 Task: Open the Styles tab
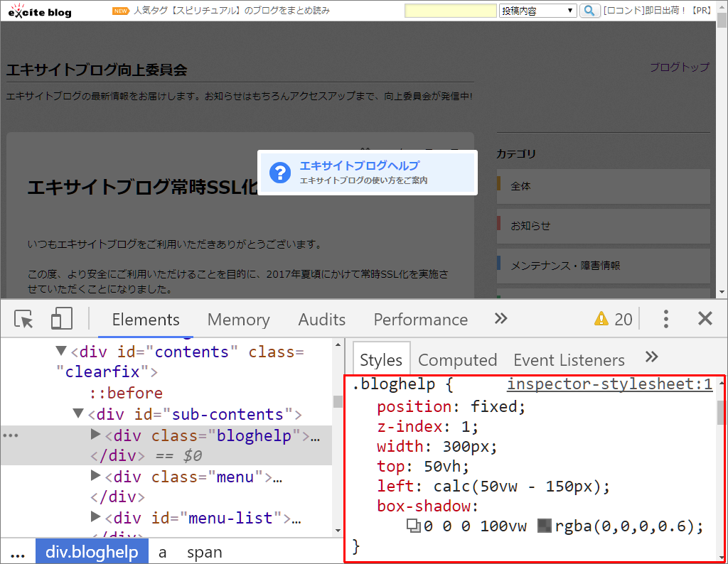click(x=381, y=360)
